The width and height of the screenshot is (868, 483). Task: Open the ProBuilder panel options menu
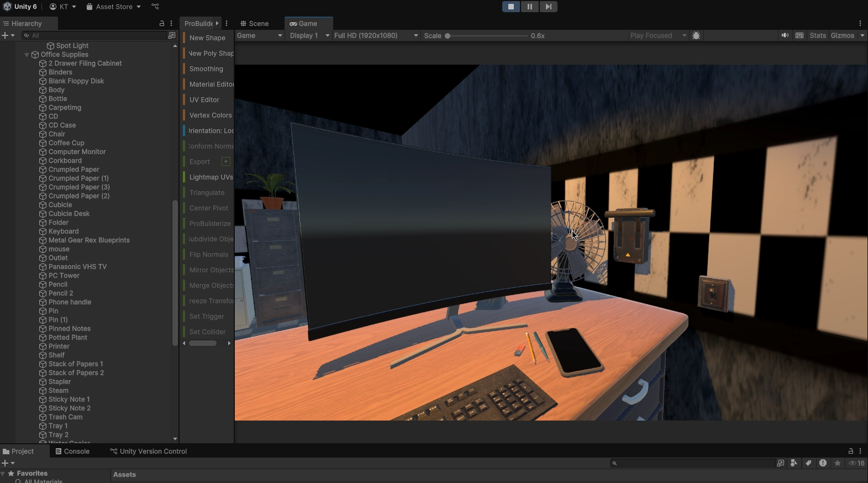click(227, 24)
